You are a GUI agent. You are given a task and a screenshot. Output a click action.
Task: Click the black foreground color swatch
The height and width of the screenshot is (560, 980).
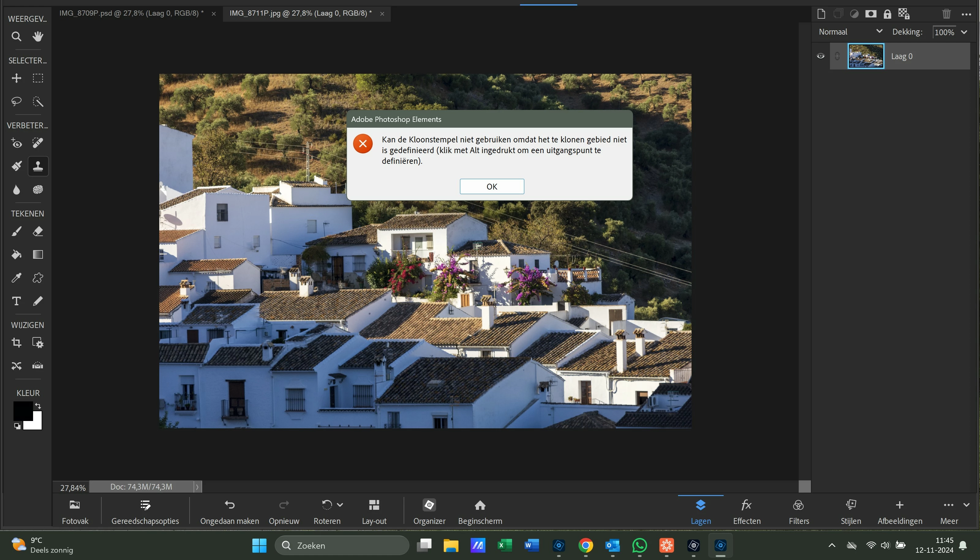pyautogui.click(x=22, y=410)
